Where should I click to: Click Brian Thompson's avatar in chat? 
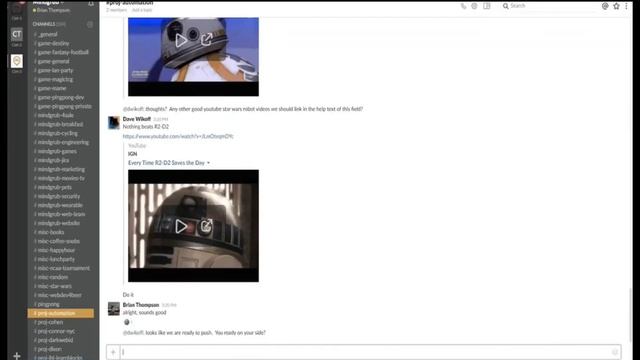pos(113,309)
